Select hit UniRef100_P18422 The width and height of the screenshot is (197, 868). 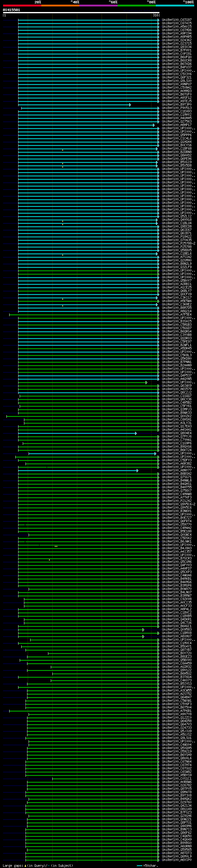pos(176,236)
